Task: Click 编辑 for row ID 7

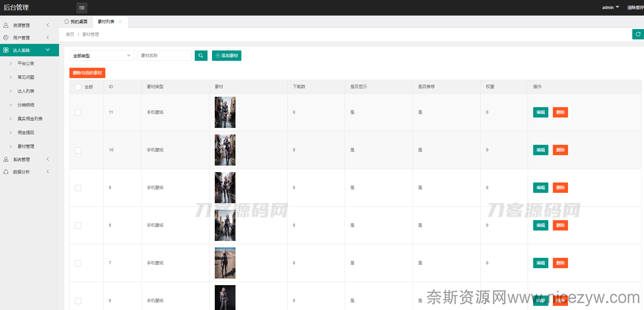Action: click(541, 263)
